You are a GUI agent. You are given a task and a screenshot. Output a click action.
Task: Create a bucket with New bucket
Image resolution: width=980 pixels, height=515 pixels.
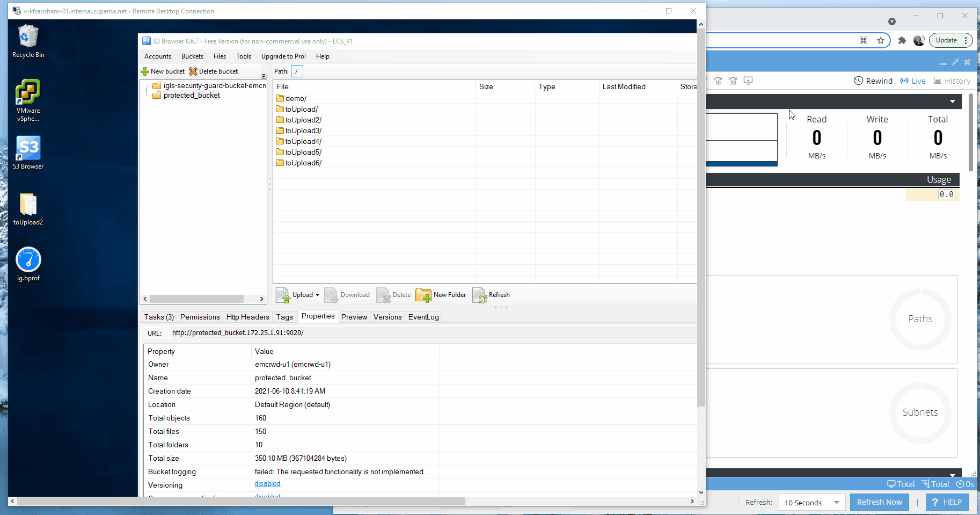(163, 71)
